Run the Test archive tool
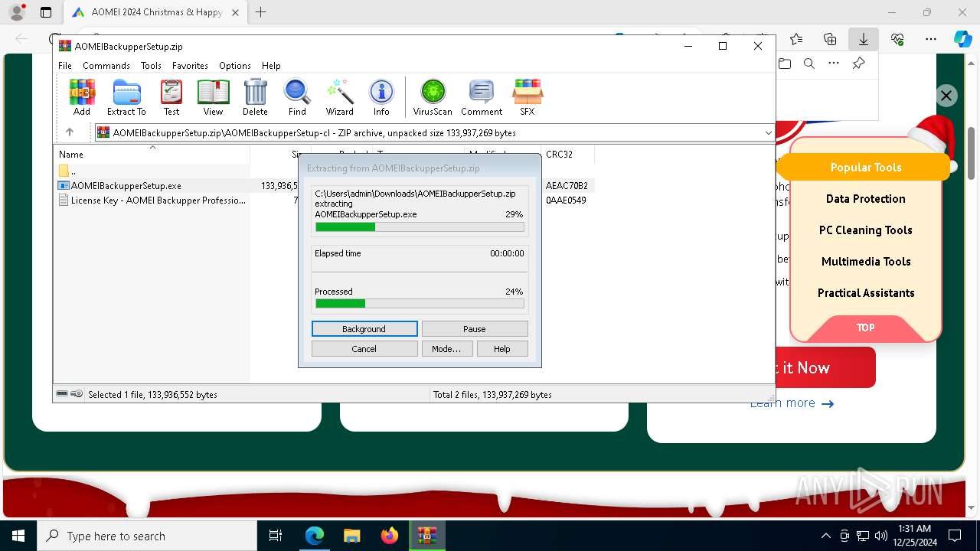The width and height of the screenshot is (980, 551). point(171,97)
